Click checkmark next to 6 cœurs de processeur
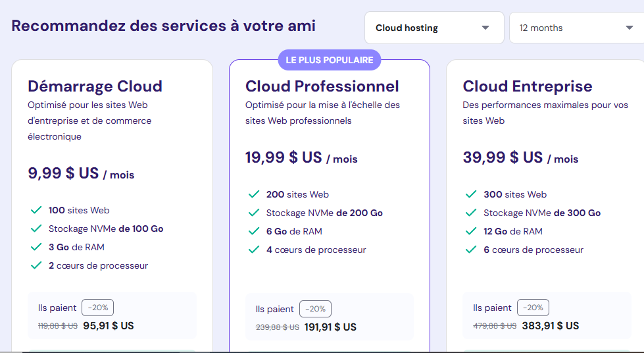 click(471, 250)
